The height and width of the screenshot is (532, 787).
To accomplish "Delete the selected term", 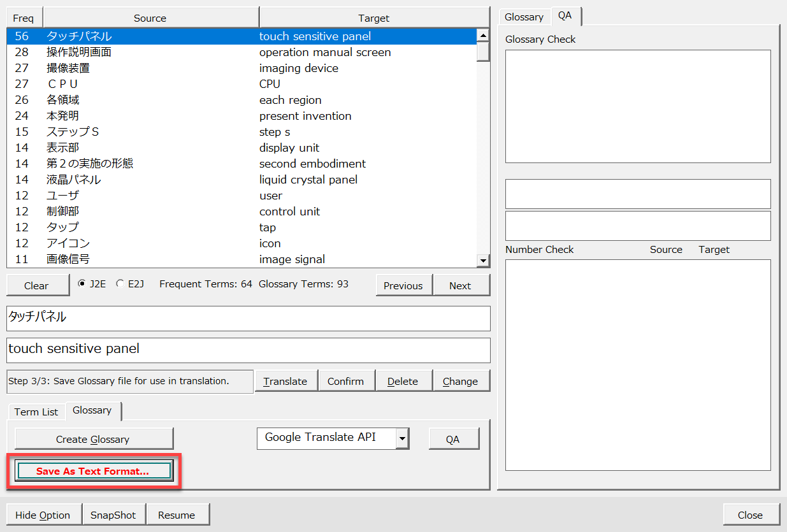I will coord(403,381).
